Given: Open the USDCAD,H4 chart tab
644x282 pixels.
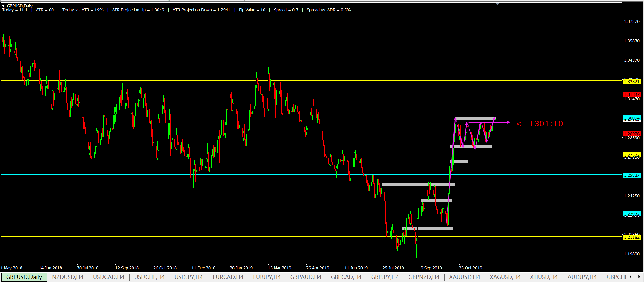Looking at the screenshot, I should pos(109,277).
